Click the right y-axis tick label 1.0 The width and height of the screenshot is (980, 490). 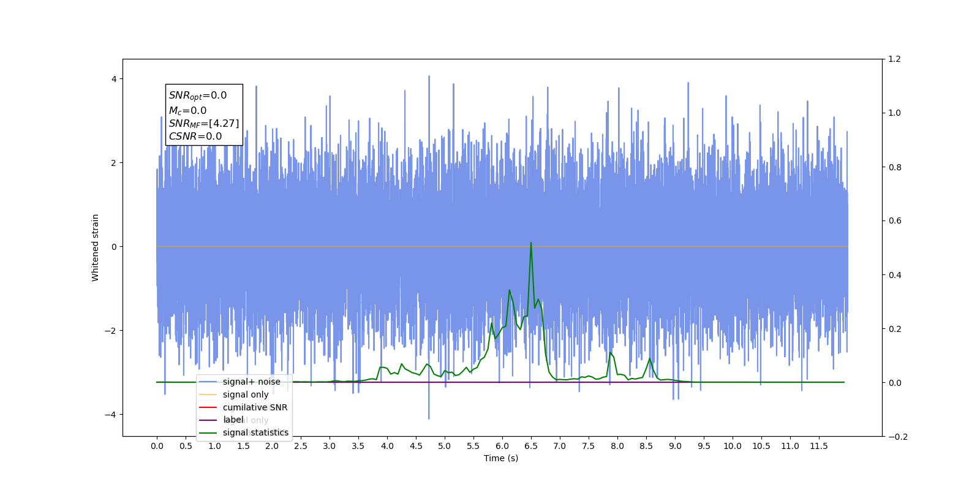(x=895, y=113)
